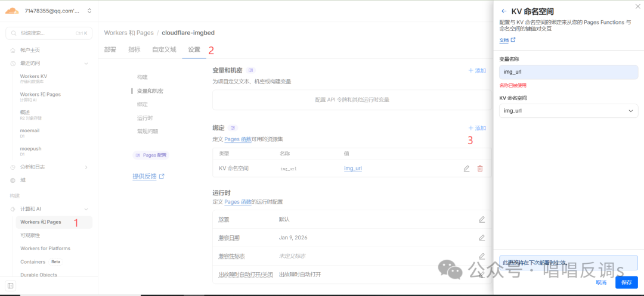Click 添加 in the 绑定 section
The height and width of the screenshot is (296, 644).
tap(477, 128)
